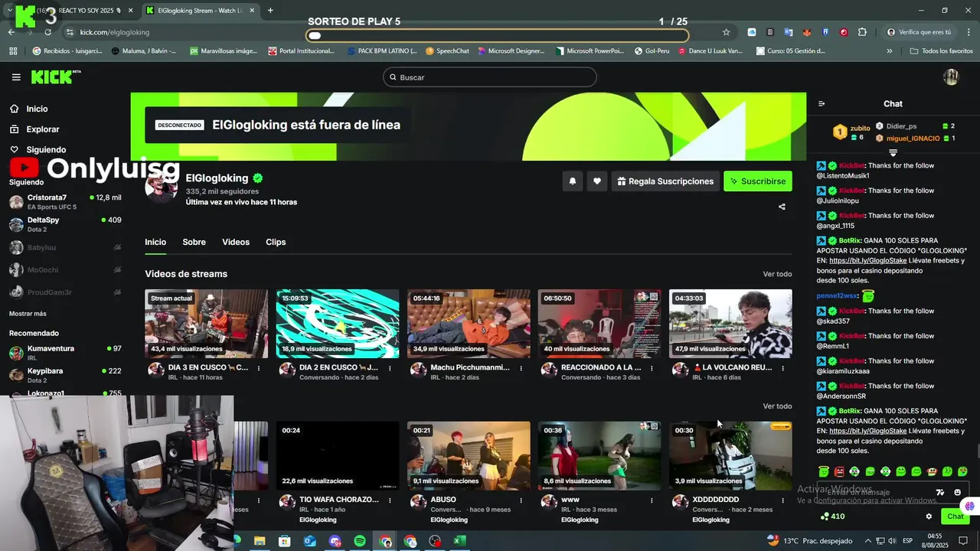Viewport: 980px width, 551px height.
Task: Show more bookmarks via the chevron
Action: [889, 51]
